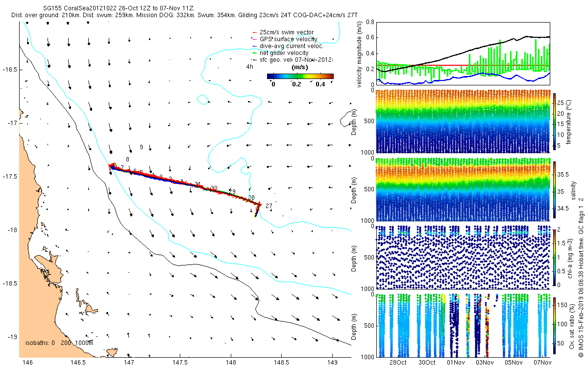Click the 35.5 tick on salinity colorbar
588x368 pixels.
point(563,174)
